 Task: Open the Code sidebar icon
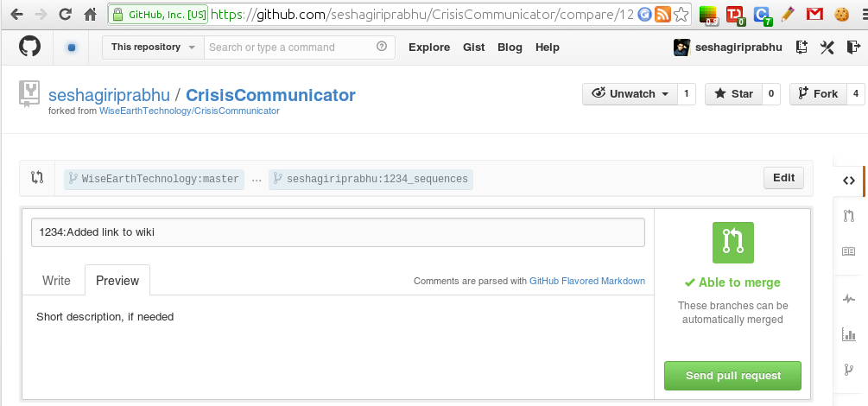click(849, 181)
